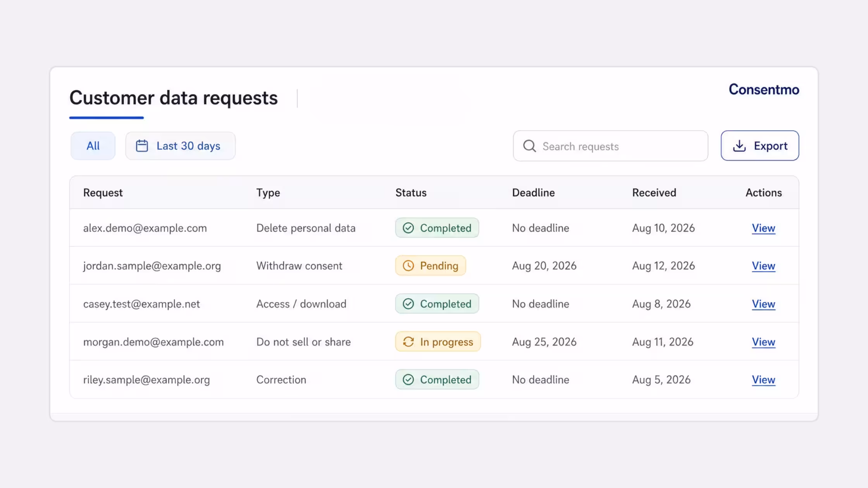
Task: Click the Do not sell or share cell
Action: point(303,342)
